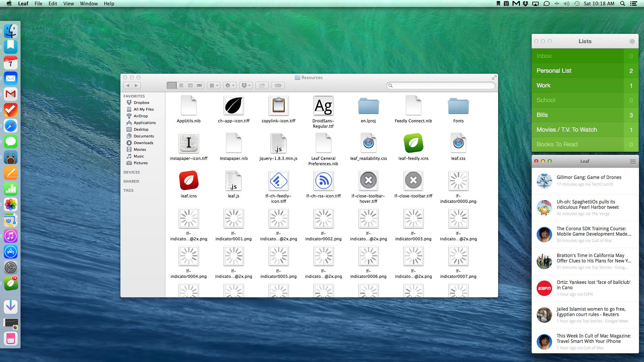Select the lf-ch-rss-icon.tiff file
The width and height of the screenshot is (644, 362).
pos(323,181)
